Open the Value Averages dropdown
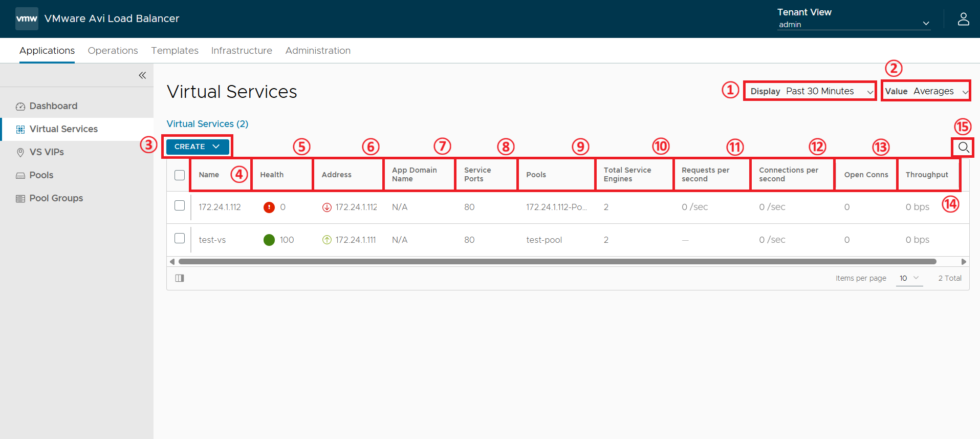 [x=926, y=91]
